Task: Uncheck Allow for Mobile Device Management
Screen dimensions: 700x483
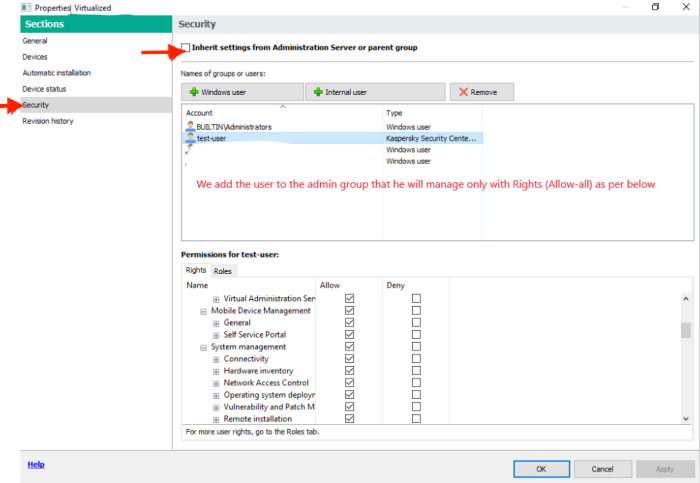Action: pyautogui.click(x=350, y=310)
